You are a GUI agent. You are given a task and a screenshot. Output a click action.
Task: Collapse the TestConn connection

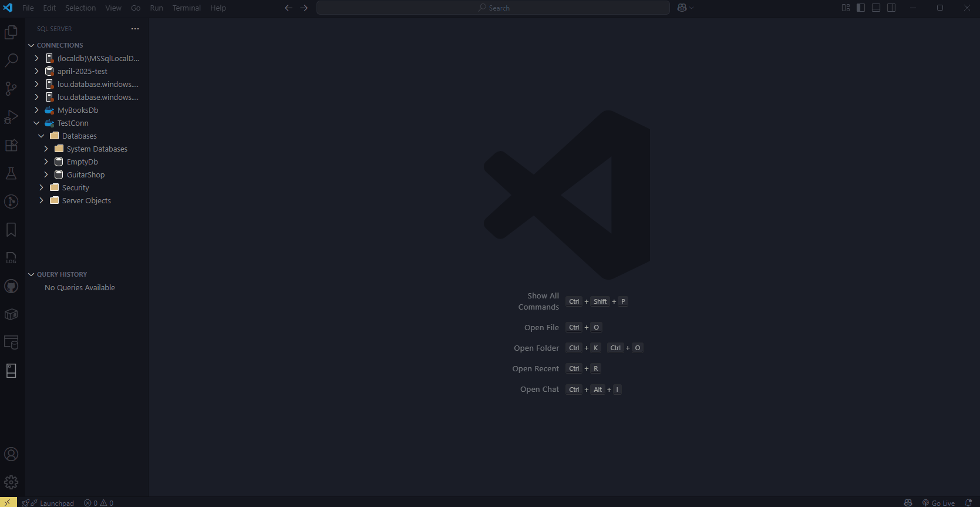coord(36,123)
